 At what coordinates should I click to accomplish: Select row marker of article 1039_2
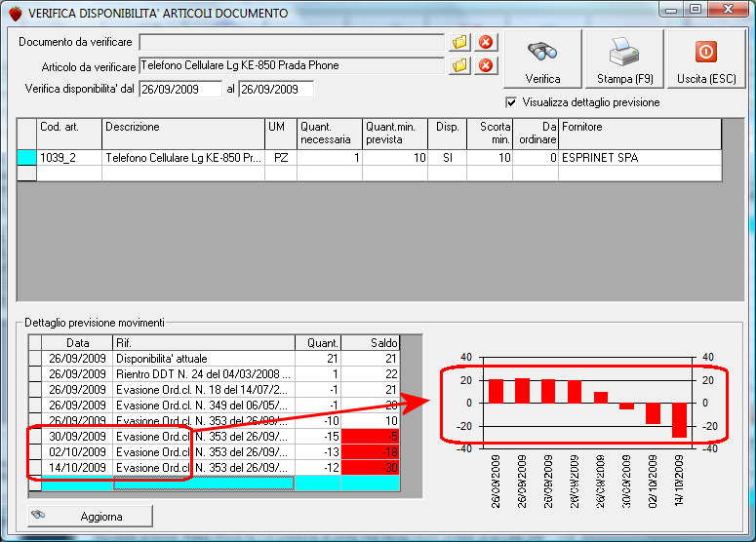(x=27, y=158)
